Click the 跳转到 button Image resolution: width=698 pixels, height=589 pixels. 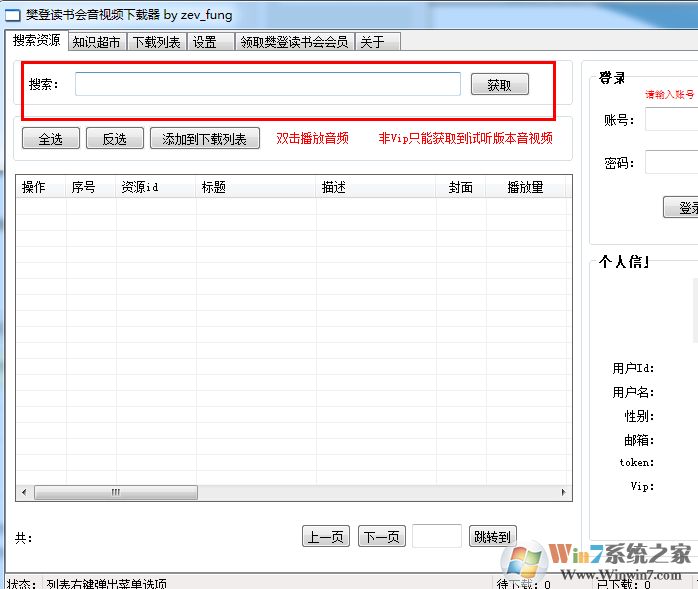point(492,536)
